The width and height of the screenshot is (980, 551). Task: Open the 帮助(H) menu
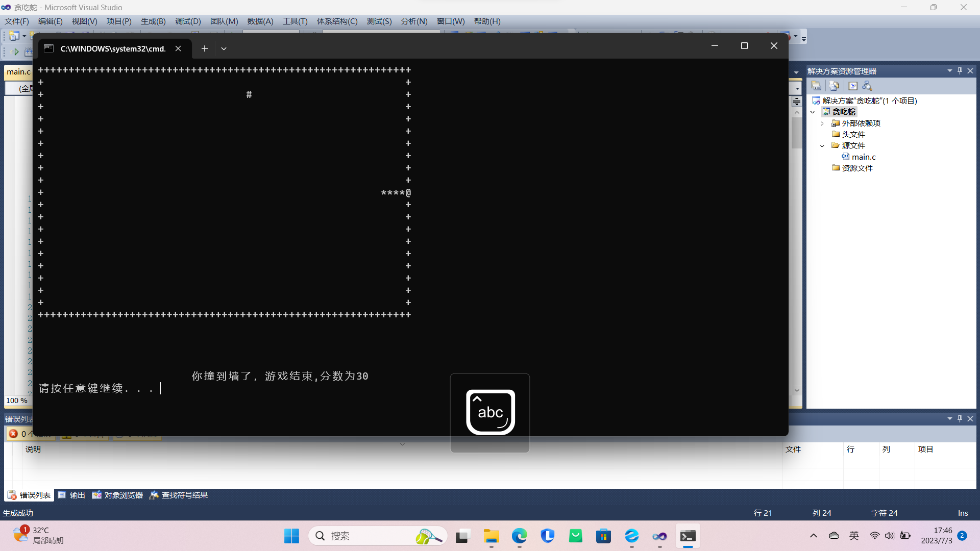487,21
